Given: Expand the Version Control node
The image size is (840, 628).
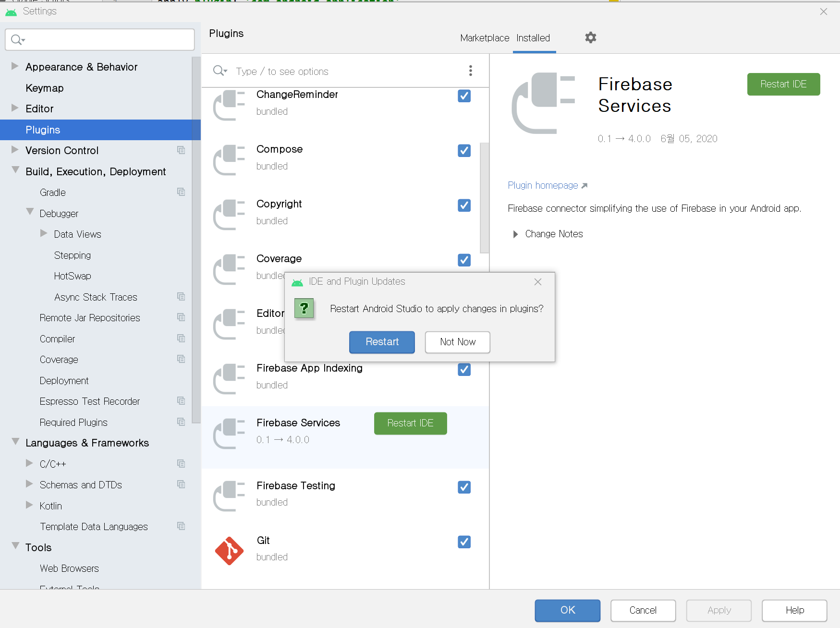Looking at the screenshot, I should tap(15, 150).
